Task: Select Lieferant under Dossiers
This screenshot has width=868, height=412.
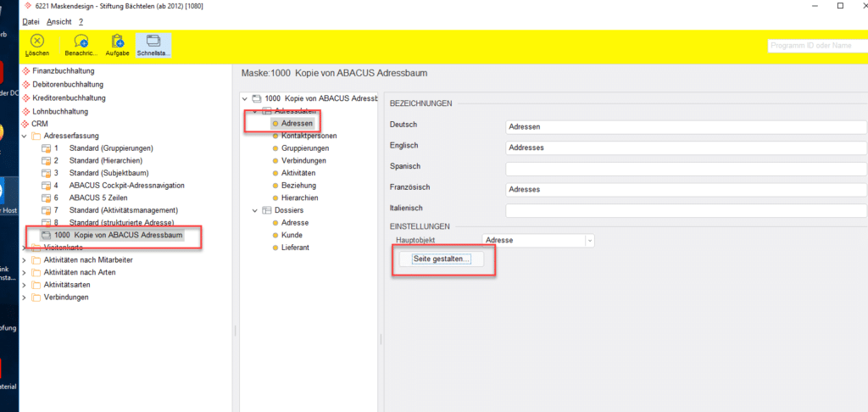Action: click(297, 247)
